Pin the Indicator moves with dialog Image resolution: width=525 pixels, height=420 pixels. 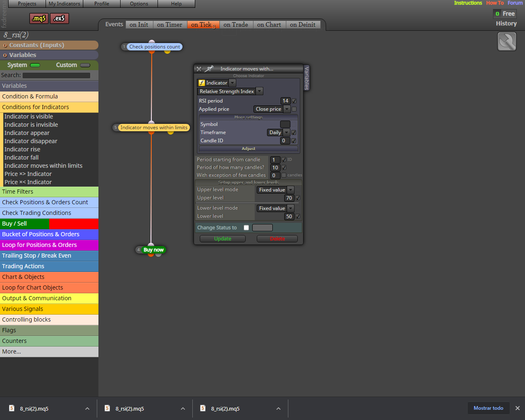point(209,68)
